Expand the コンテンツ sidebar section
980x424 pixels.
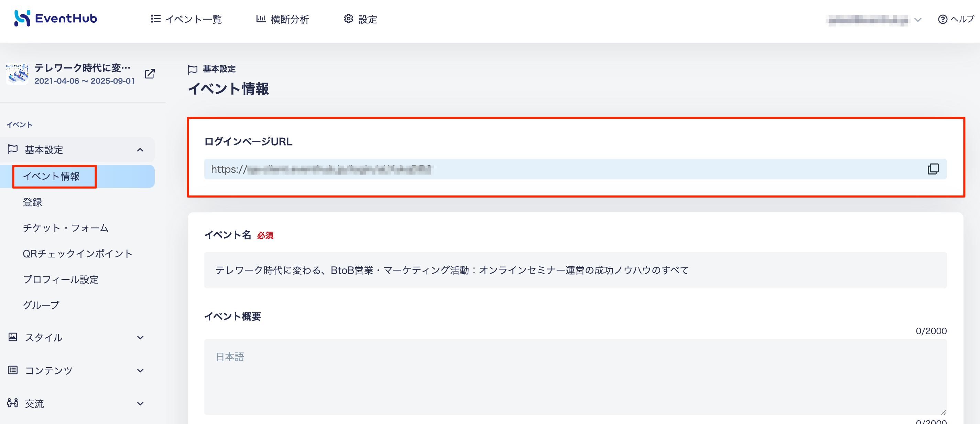77,370
